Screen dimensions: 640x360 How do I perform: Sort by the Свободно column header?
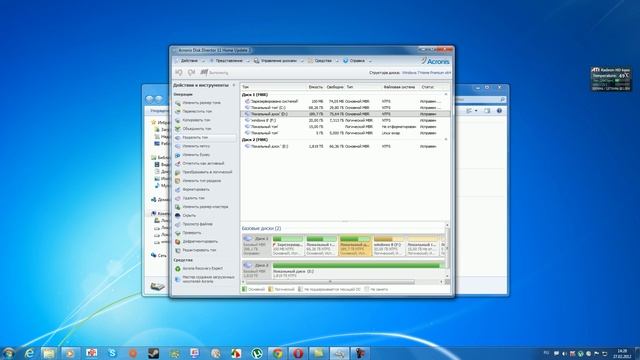click(x=335, y=87)
